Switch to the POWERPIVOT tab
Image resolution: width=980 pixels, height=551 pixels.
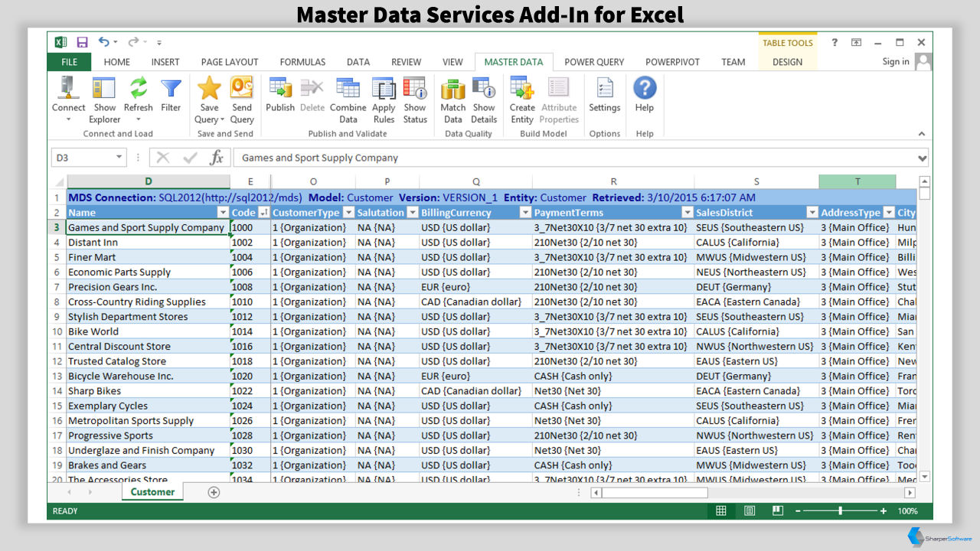[672, 62]
